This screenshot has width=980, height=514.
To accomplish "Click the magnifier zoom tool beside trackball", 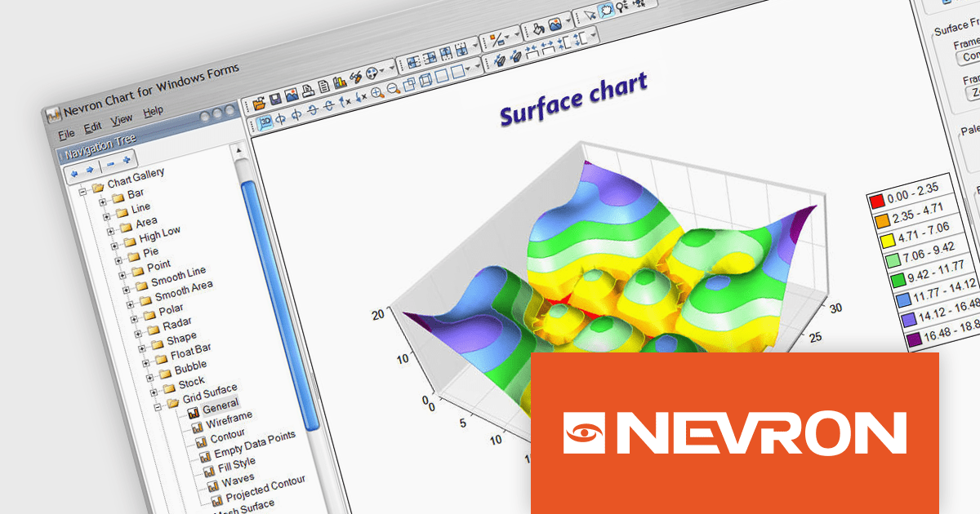I will [621, 6].
